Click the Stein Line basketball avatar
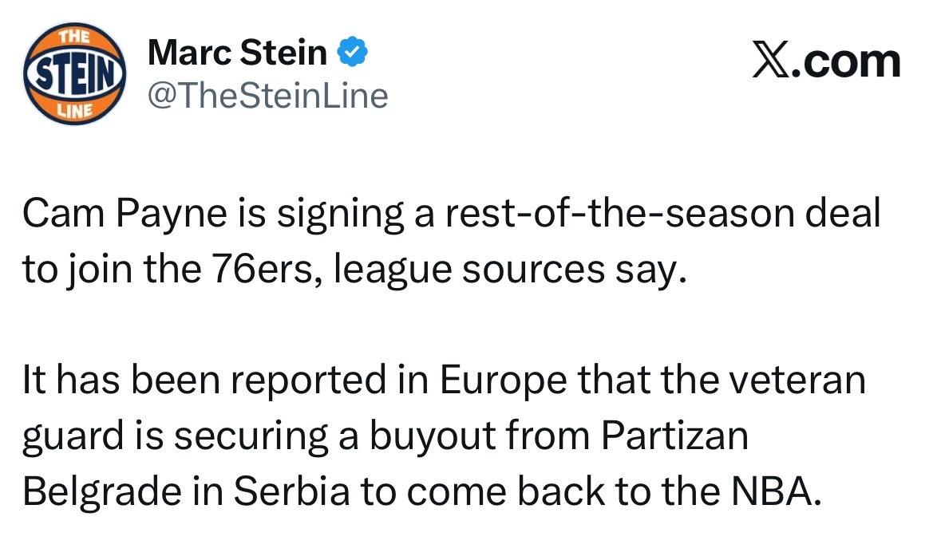 point(76,74)
